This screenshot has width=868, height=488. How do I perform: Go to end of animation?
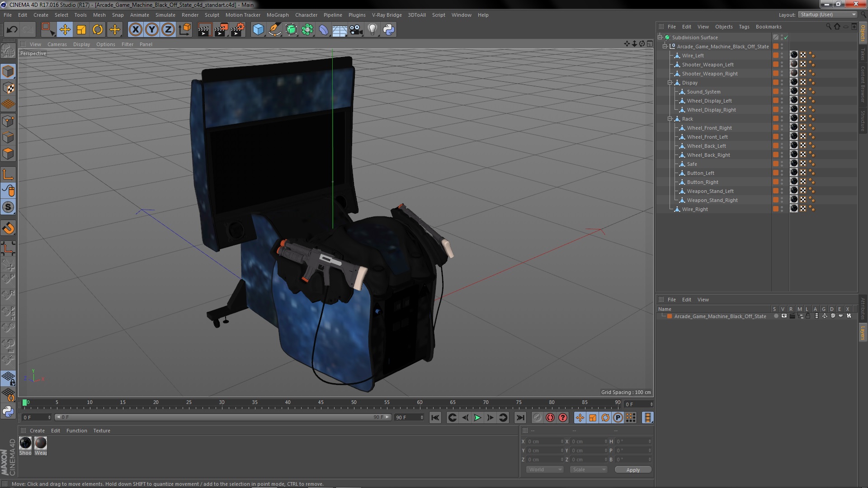[x=520, y=418]
